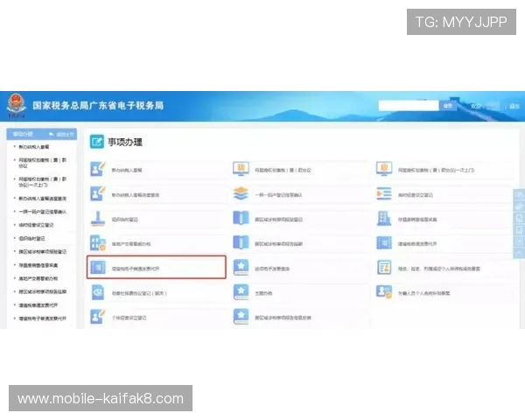Open 房地产交易智能办税 icon in grid
Viewport: 525px width, 420px height.
(97, 243)
